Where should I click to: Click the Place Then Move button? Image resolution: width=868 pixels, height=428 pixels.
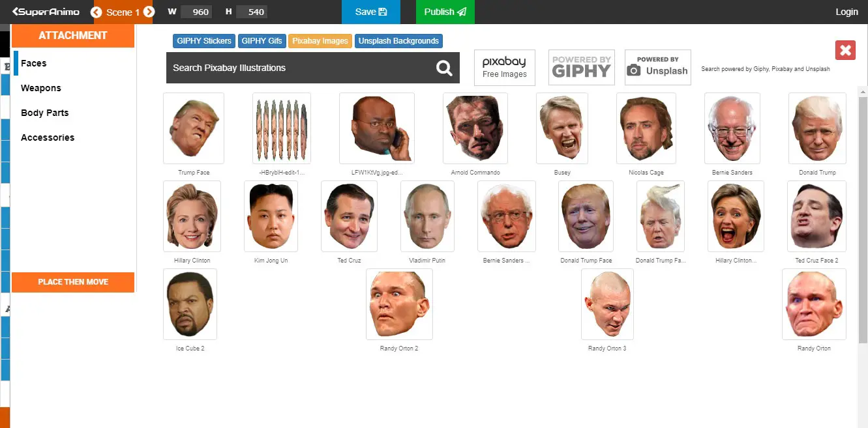pos(73,282)
